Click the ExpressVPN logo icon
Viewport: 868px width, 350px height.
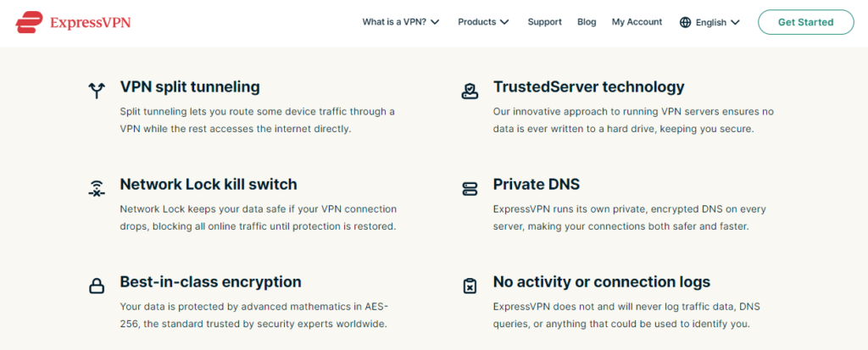(30, 20)
